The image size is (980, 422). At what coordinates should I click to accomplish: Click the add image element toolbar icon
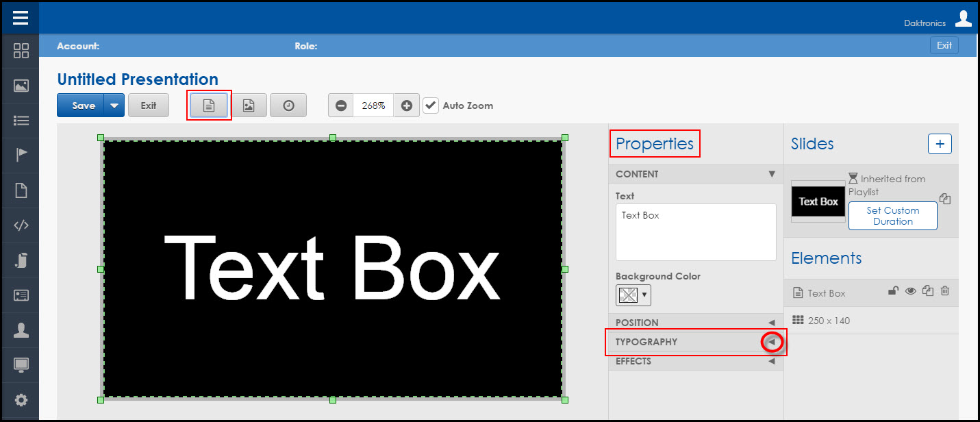coord(249,105)
